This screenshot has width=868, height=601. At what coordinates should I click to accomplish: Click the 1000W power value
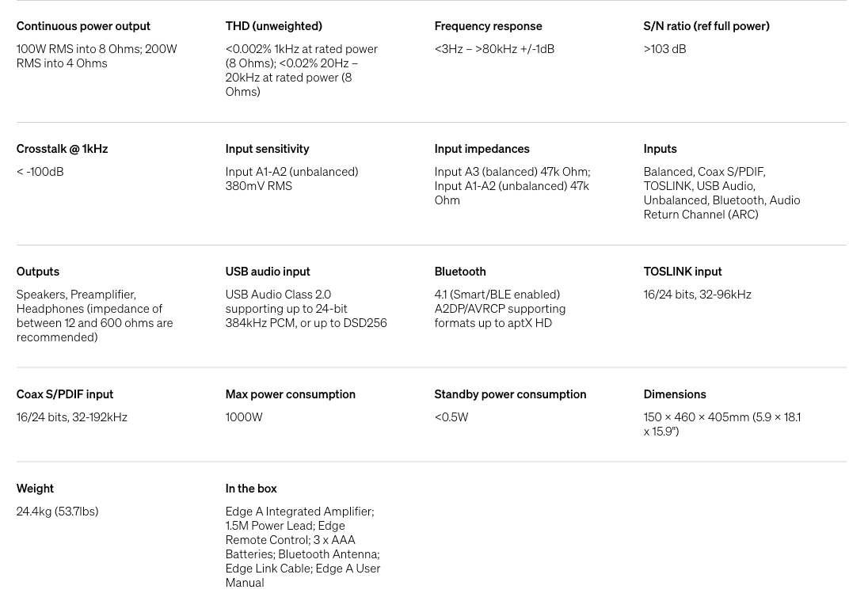(x=244, y=417)
